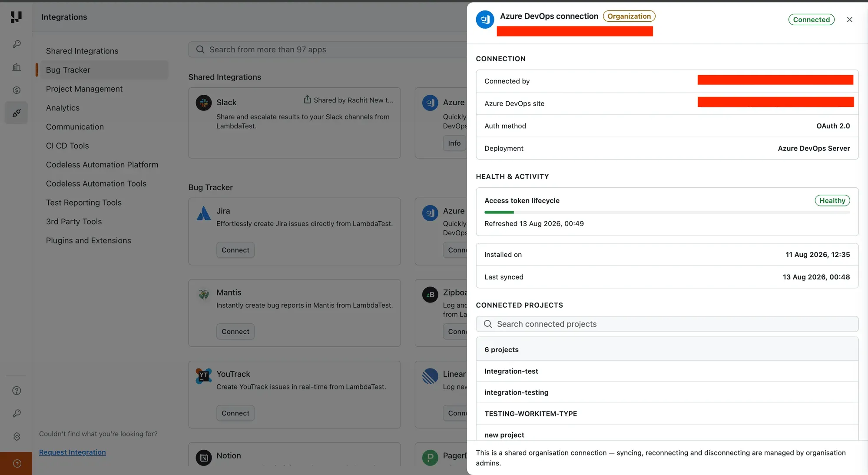Connect the Mantis integration
Viewport: 868px width, 475px height.
coord(235,332)
